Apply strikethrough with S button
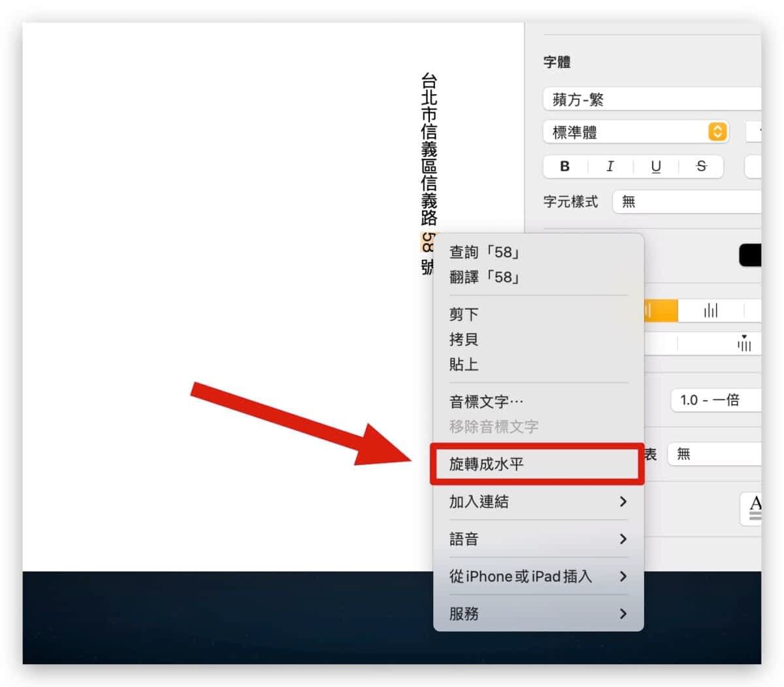The width and height of the screenshot is (784, 687). (701, 167)
